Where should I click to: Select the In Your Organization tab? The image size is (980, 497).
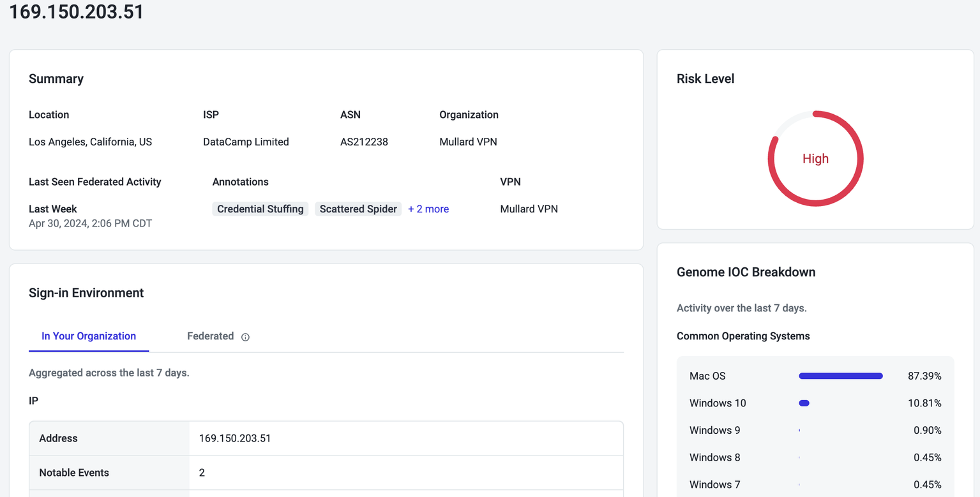coord(89,336)
